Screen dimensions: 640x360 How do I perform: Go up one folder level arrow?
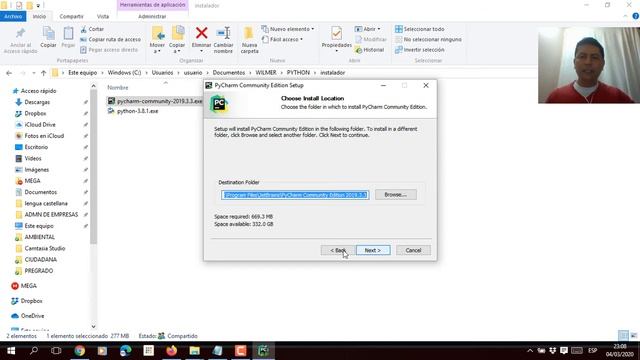pyautogui.click(x=43, y=73)
